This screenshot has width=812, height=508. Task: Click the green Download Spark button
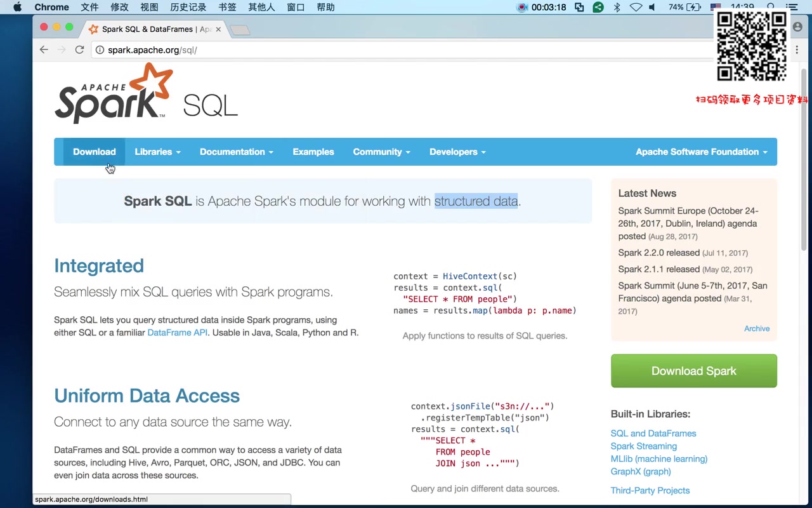pyautogui.click(x=694, y=371)
